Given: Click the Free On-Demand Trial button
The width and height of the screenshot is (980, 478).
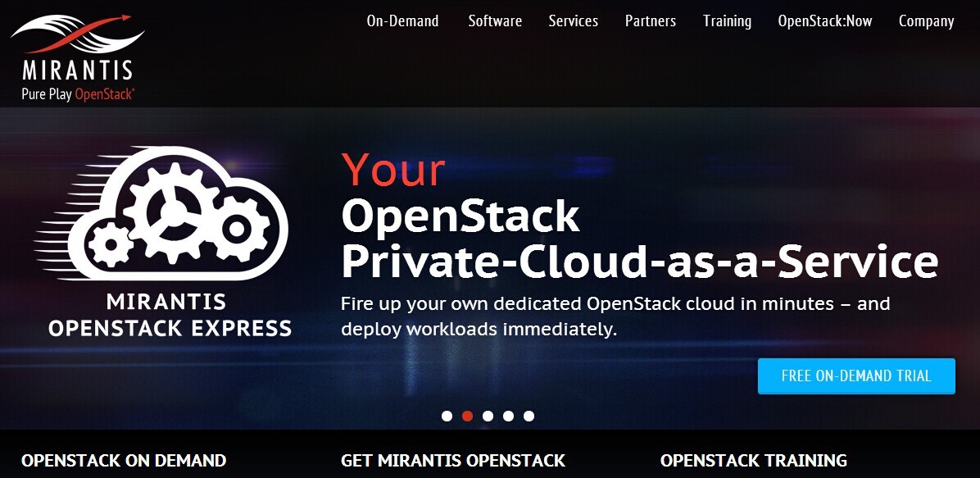Looking at the screenshot, I should click(856, 376).
